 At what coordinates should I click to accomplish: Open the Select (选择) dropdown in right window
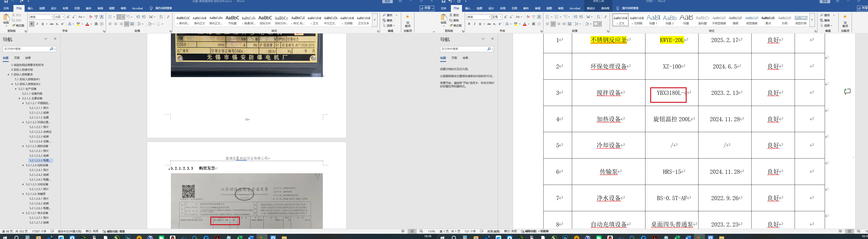point(826,25)
